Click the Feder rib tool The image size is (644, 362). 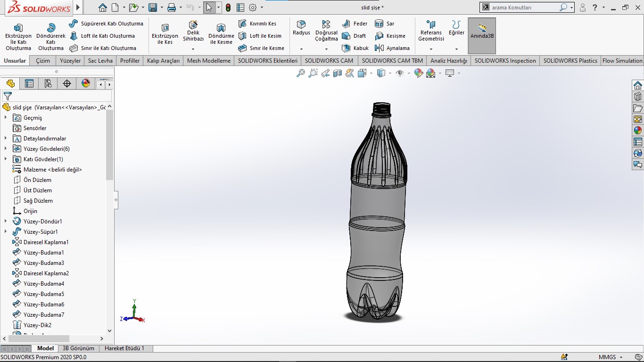[355, 24]
